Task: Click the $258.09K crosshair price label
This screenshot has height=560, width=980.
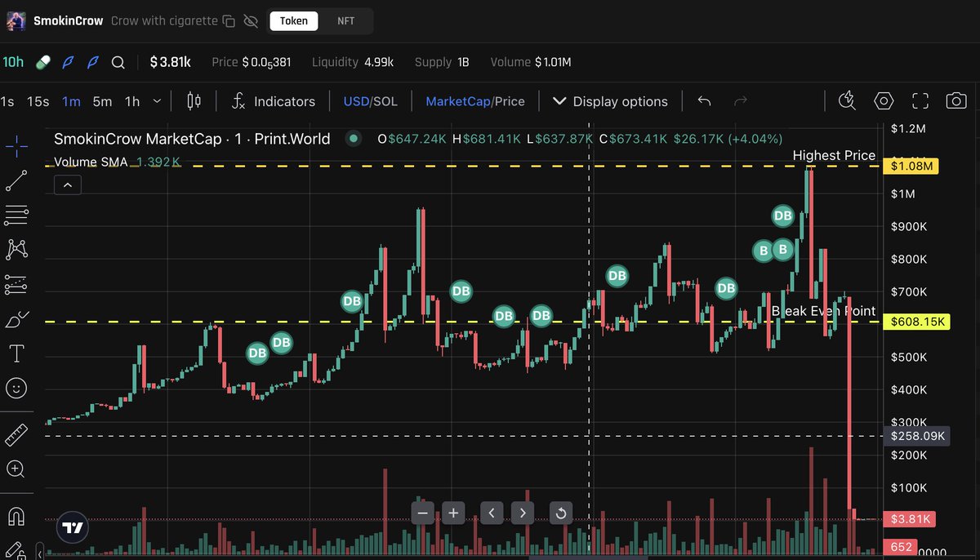Action: pyautogui.click(x=918, y=436)
